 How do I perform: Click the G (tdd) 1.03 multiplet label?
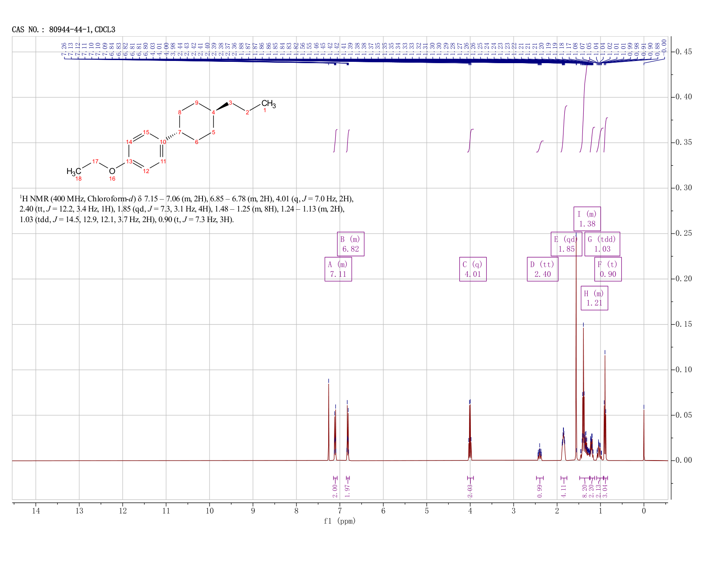coord(602,244)
